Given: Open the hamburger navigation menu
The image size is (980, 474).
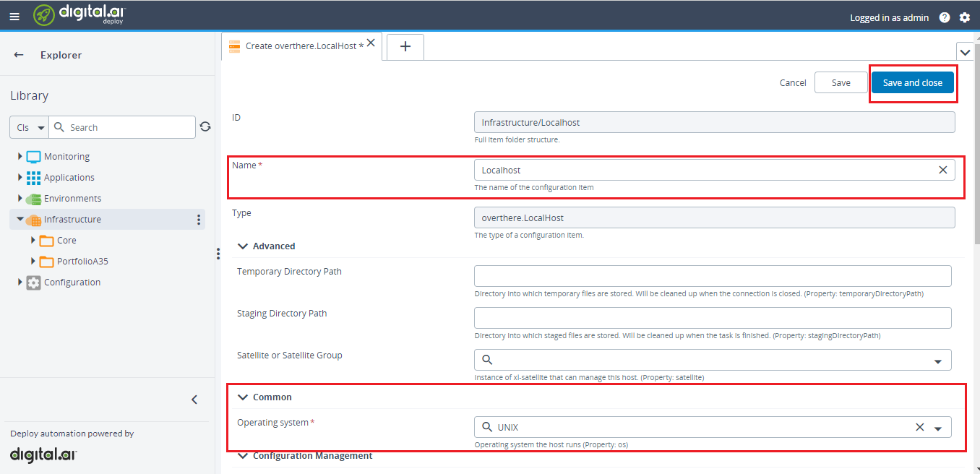Looking at the screenshot, I should (x=14, y=17).
